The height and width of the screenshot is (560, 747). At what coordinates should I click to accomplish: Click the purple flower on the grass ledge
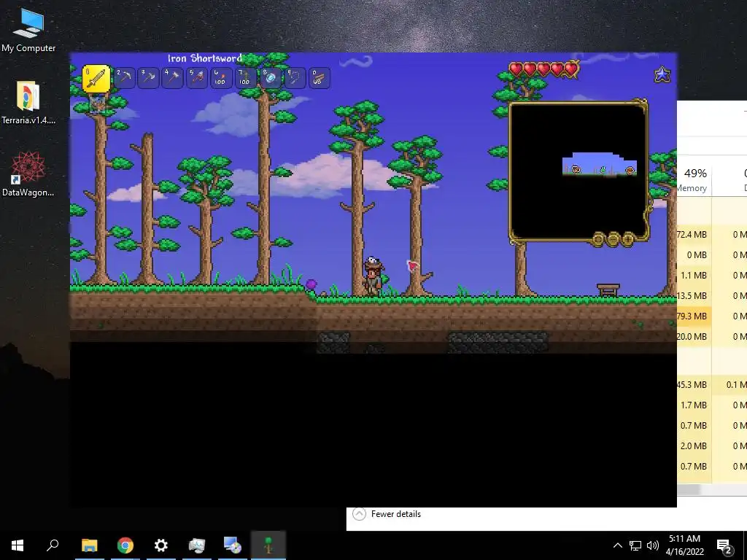coord(311,285)
